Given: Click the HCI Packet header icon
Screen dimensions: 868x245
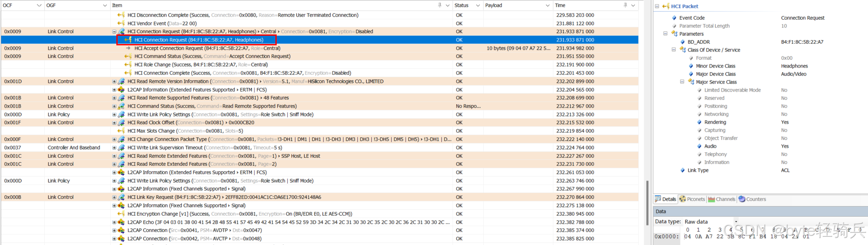Looking at the screenshot, I should tap(665, 6).
